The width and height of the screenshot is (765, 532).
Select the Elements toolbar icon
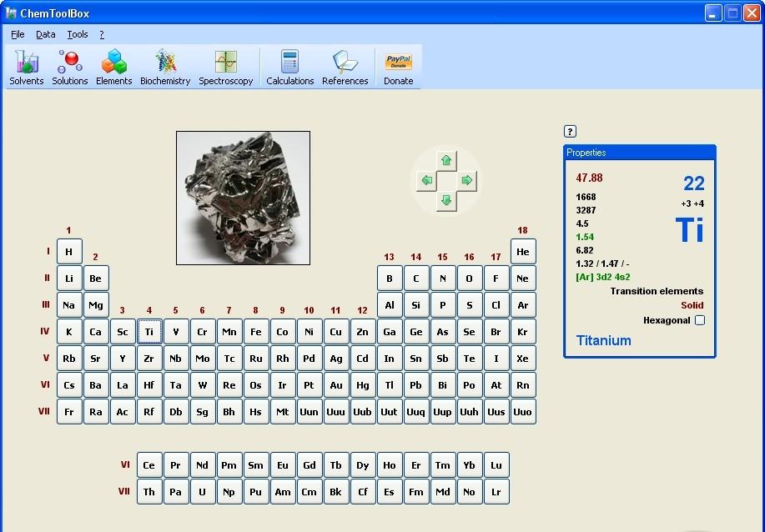113,67
